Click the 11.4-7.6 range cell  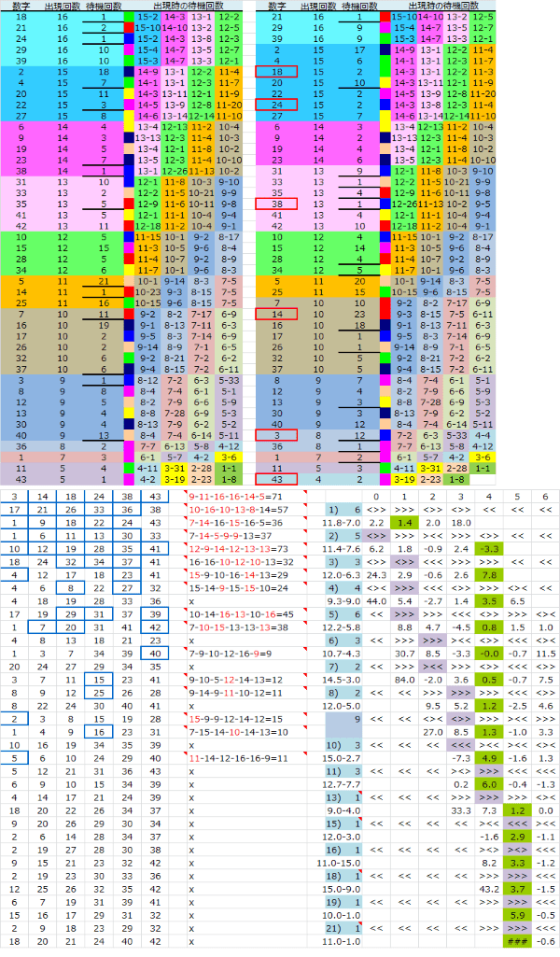click(343, 549)
